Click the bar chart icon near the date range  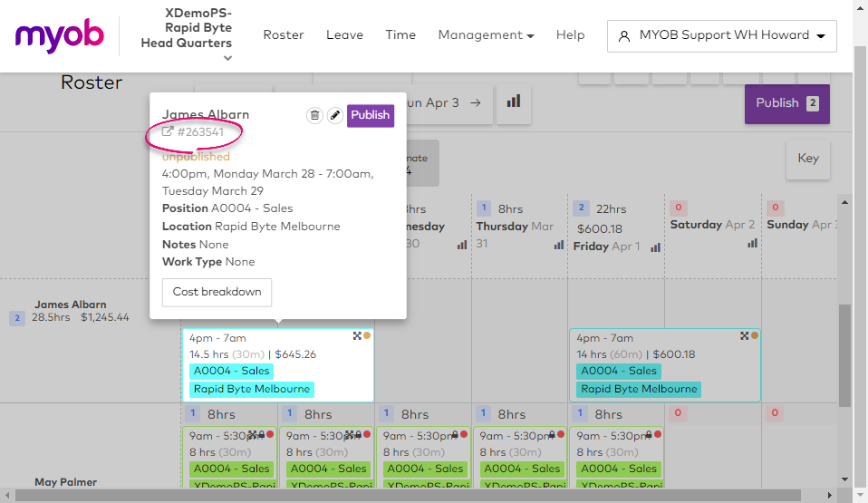tap(514, 102)
